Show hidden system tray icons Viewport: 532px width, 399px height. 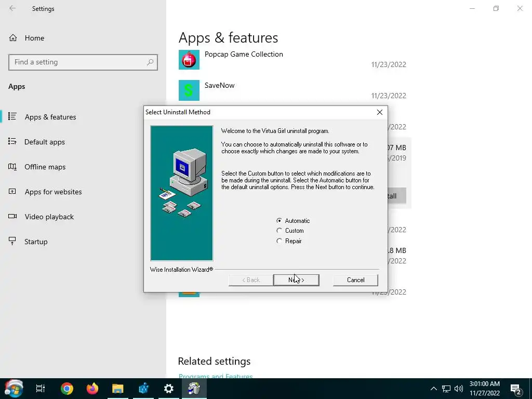[x=434, y=389]
